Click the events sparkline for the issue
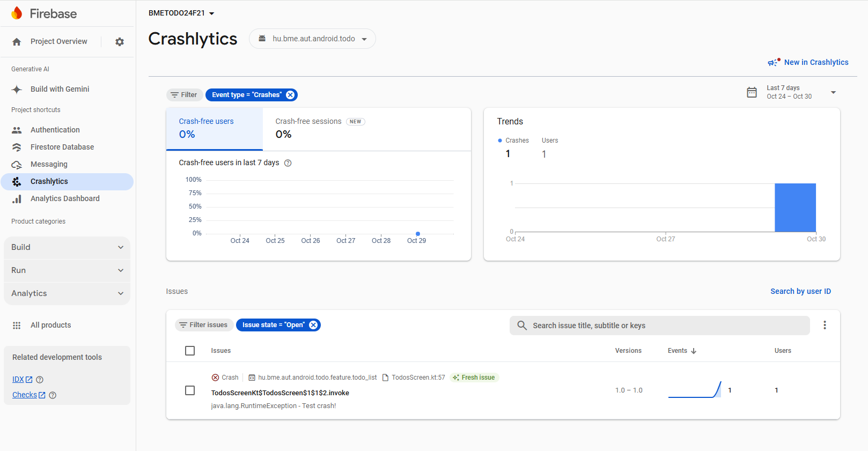 tap(695, 390)
